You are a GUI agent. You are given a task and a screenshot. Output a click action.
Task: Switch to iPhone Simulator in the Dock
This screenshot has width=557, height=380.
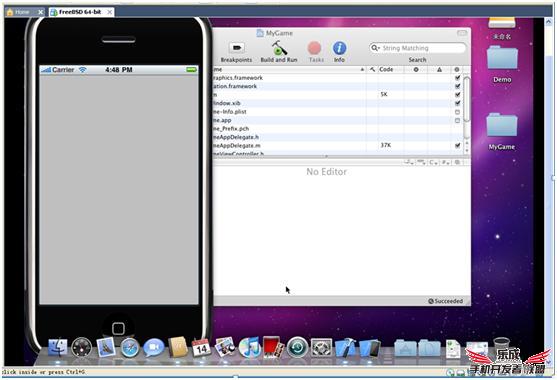369,348
